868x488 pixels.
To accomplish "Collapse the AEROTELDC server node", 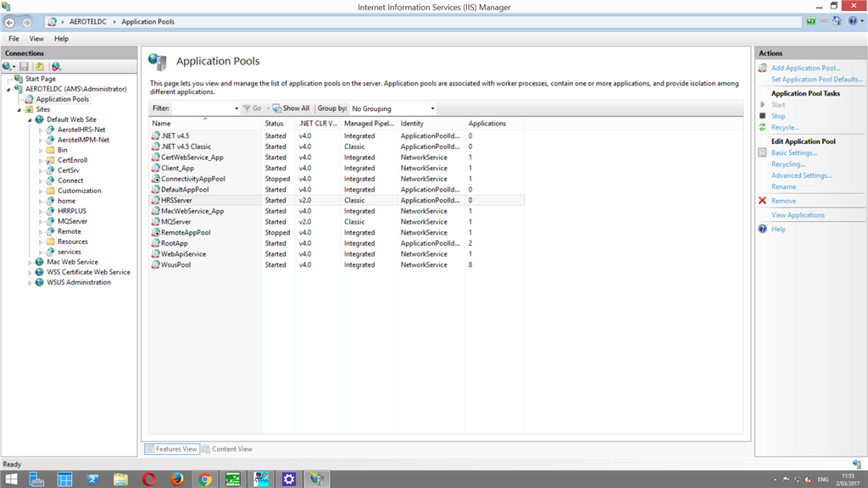I will [x=8, y=90].
